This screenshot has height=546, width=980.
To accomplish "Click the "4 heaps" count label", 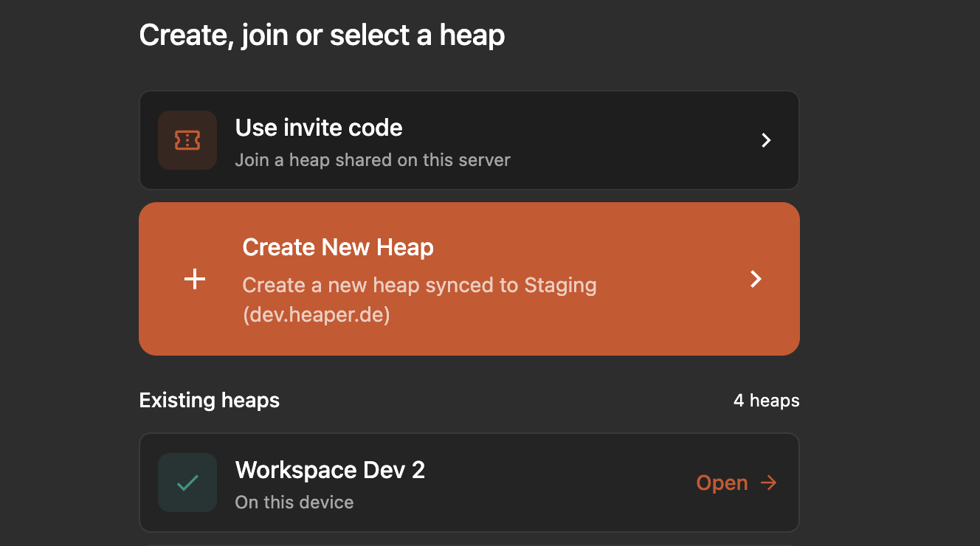I will [767, 401].
